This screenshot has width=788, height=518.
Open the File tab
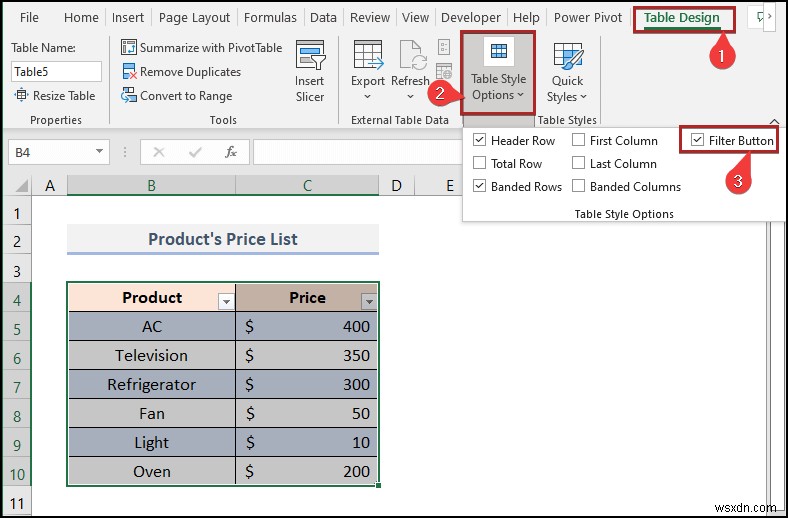[x=29, y=18]
